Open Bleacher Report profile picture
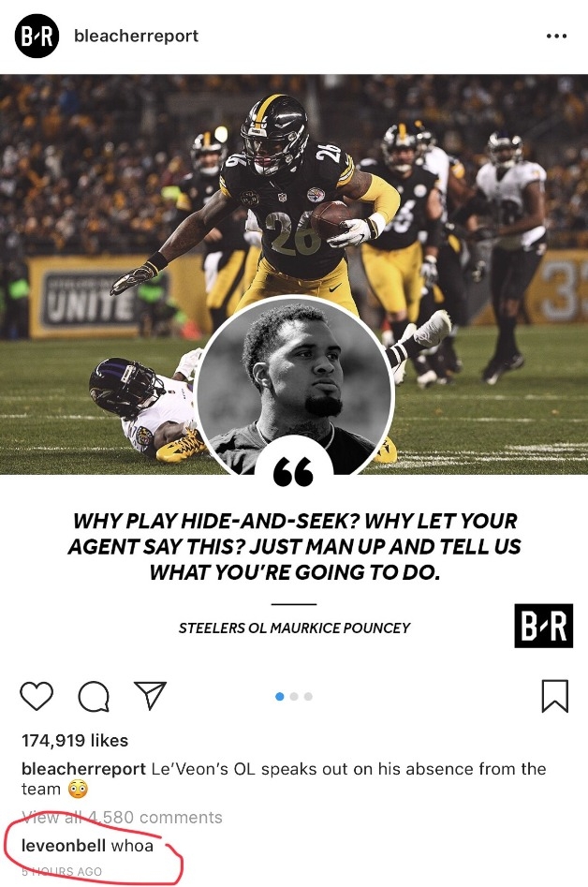The width and height of the screenshot is (588, 887). click(x=37, y=37)
